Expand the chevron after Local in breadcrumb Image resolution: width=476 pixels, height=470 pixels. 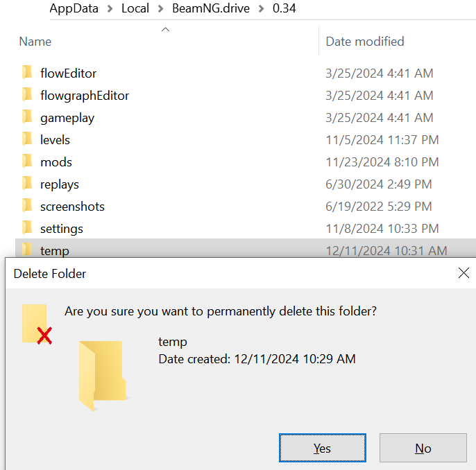point(160,9)
